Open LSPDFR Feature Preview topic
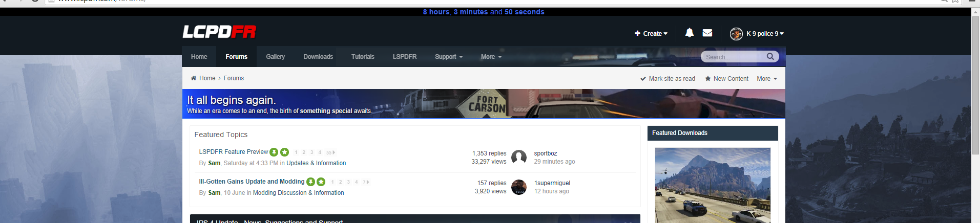Image resolution: width=980 pixels, height=223 pixels. [234, 152]
